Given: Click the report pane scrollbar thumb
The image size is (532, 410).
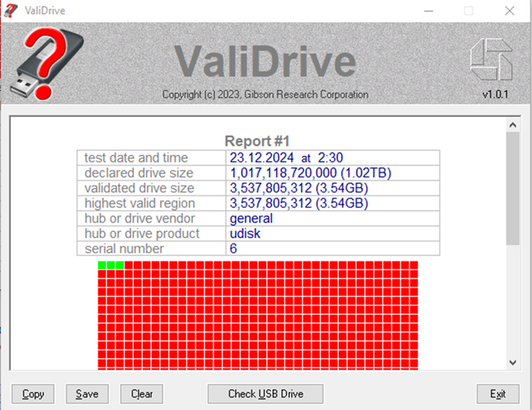Looking at the screenshot, I should click(x=513, y=188).
